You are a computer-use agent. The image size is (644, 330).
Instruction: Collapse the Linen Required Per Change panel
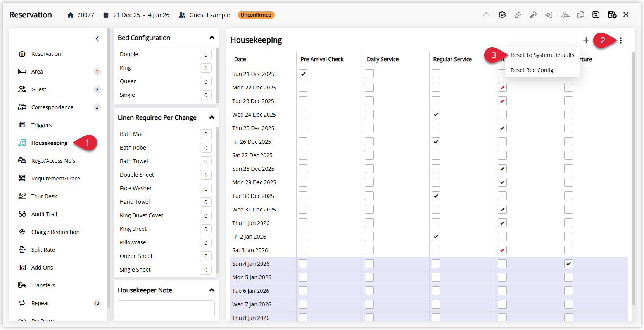pyautogui.click(x=212, y=117)
